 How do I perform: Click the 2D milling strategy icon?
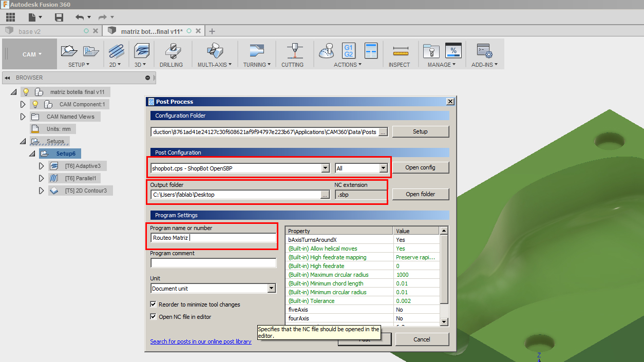[x=117, y=51]
